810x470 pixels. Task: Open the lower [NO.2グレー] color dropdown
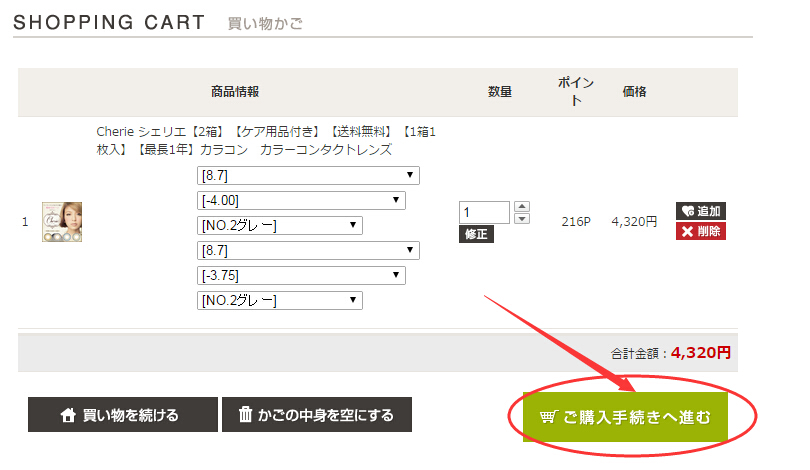tap(279, 301)
